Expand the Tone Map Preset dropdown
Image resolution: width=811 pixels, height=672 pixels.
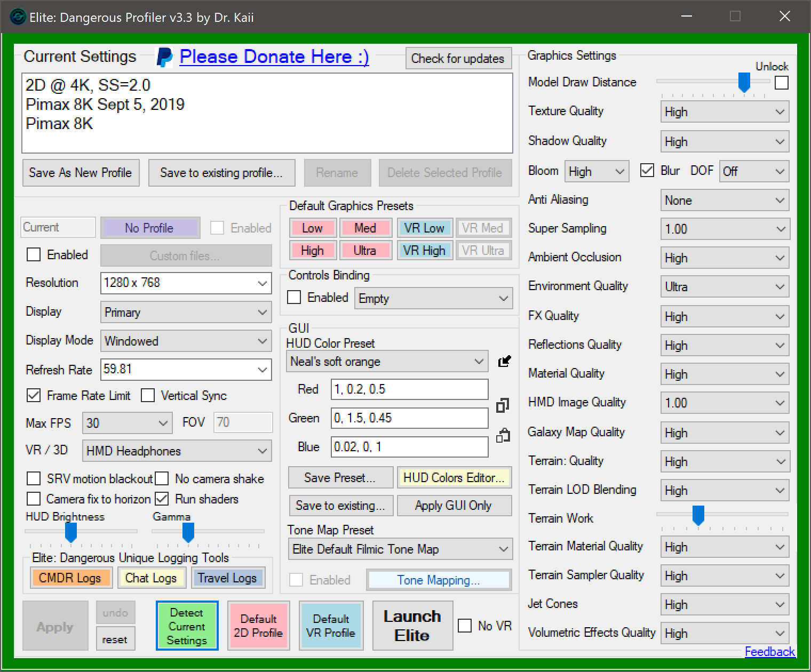click(400, 549)
